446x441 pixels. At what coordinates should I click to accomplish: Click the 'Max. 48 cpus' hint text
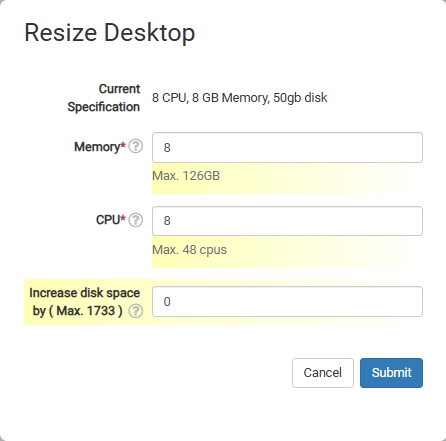(189, 250)
